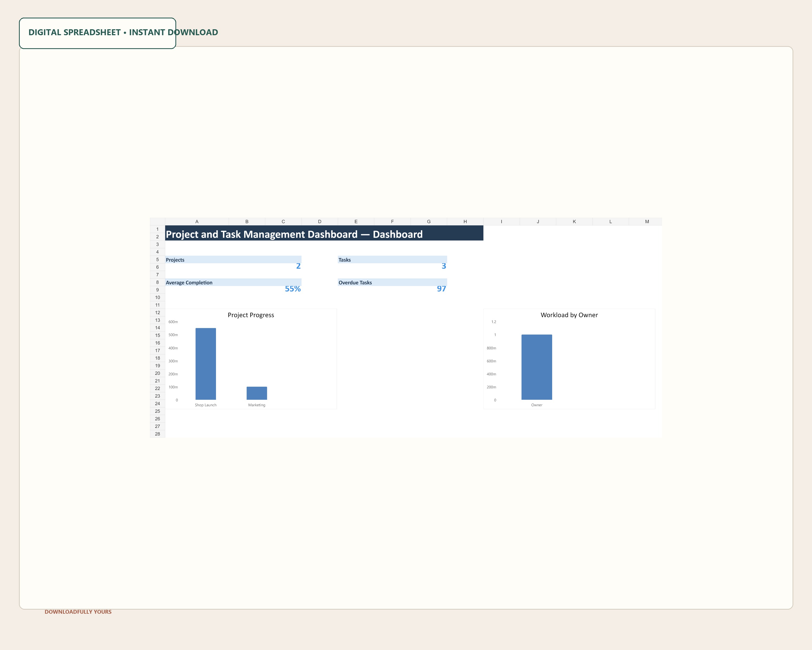Click the Workload by Owner title
Screen dimensions: 812x650
click(x=569, y=315)
